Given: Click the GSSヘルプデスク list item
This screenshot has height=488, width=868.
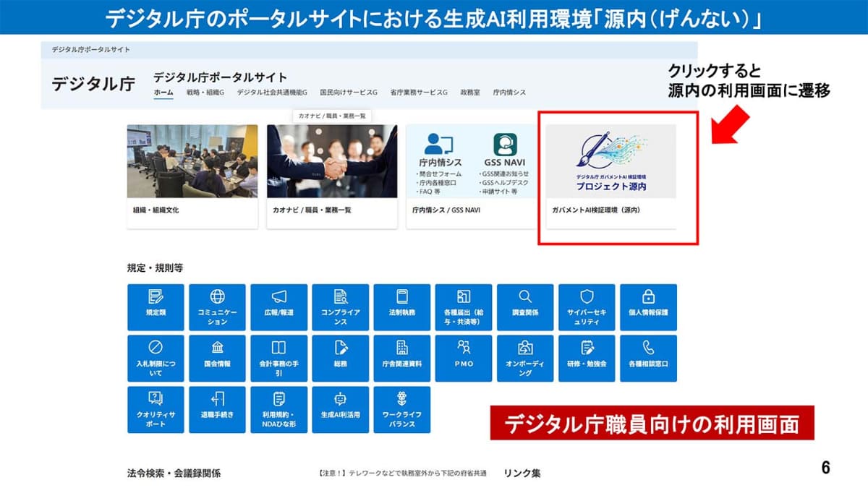Looking at the screenshot, I should coord(504,183).
